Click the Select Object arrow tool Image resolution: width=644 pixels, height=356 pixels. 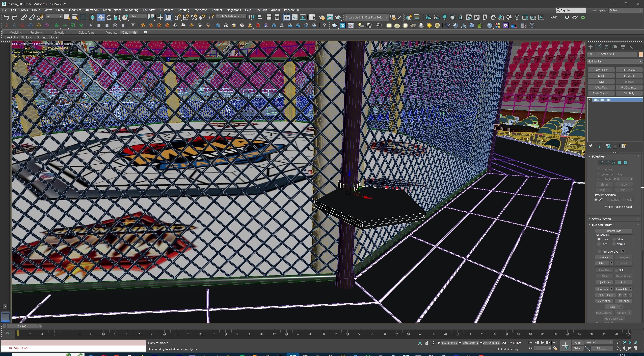click(x=67, y=17)
